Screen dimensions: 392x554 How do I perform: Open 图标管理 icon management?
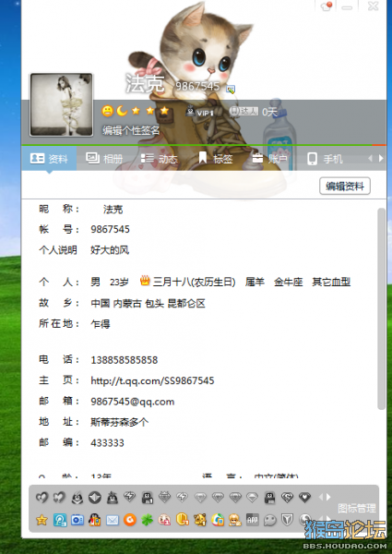pyautogui.click(x=357, y=508)
